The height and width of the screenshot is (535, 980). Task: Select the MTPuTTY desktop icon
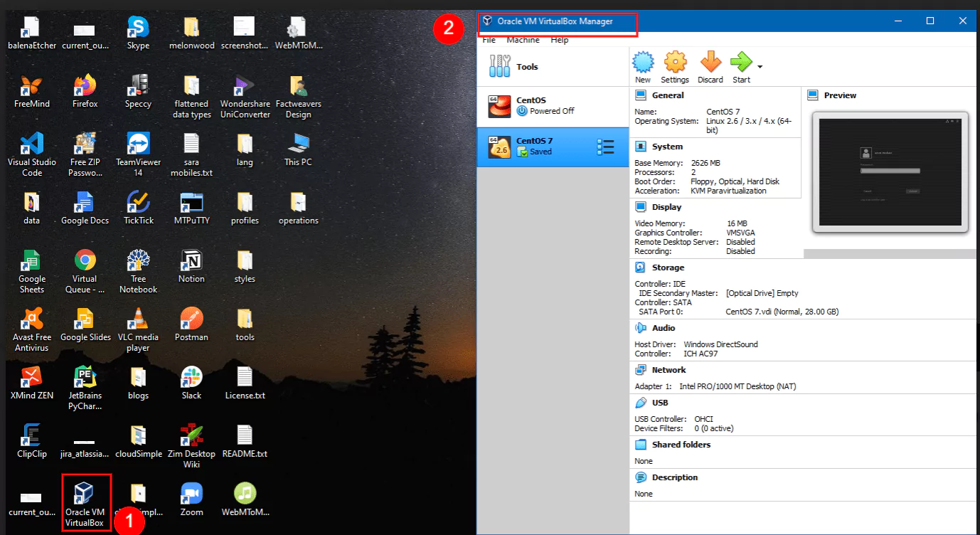[191, 208]
